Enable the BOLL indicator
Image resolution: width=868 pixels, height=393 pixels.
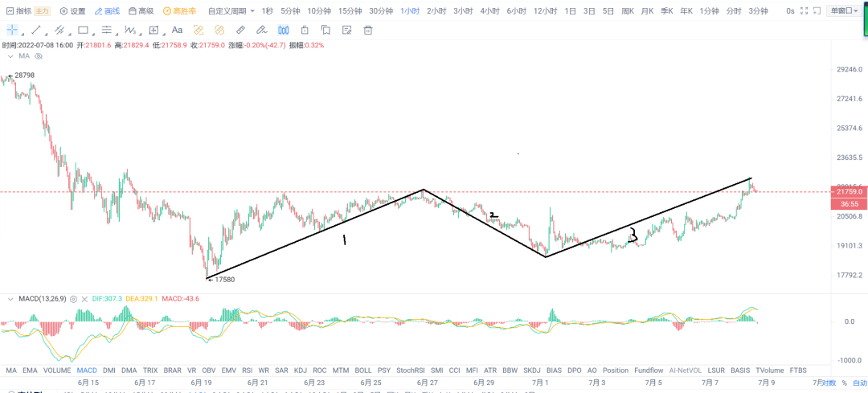click(363, 370)
